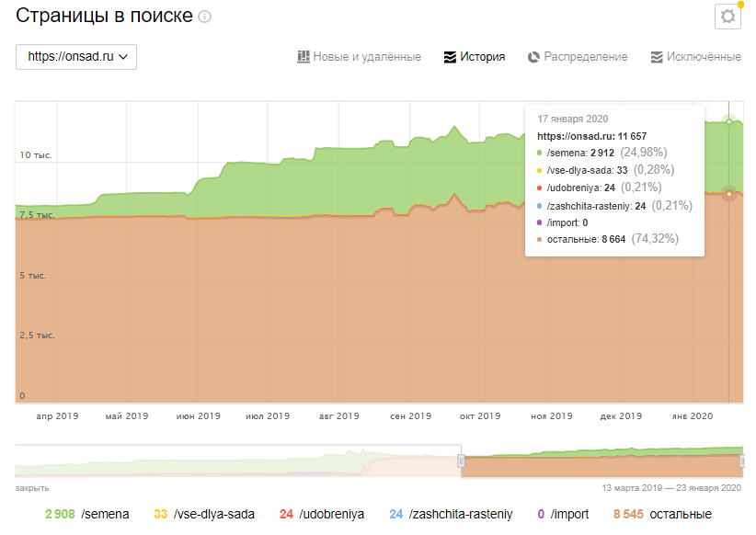Click the апр 2019 axis label

click(x=57, y=415)
